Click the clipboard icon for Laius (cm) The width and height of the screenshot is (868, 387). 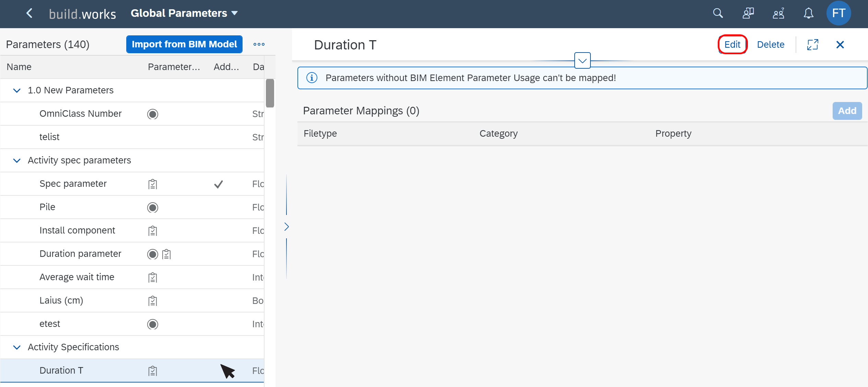(x=153, y=301)
